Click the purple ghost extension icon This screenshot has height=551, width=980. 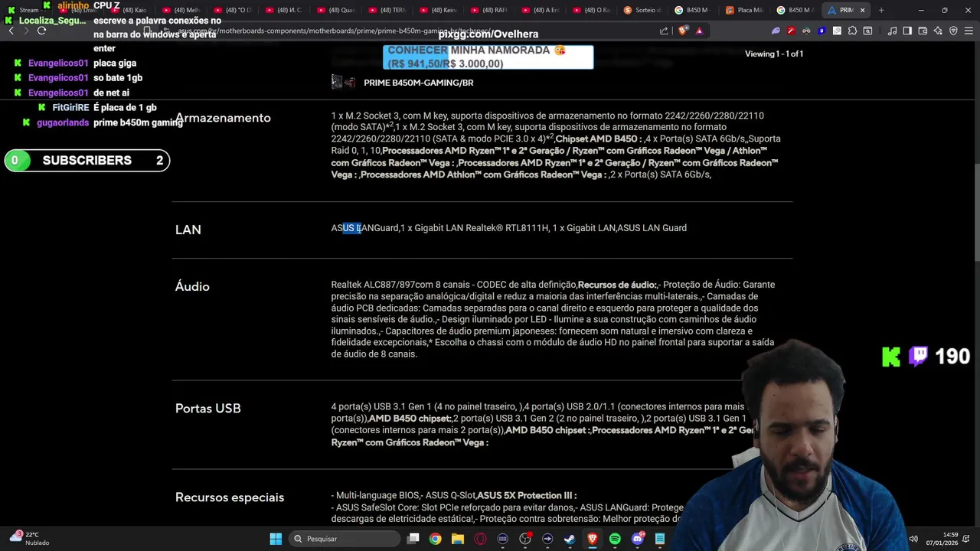(x=776, y=31)
